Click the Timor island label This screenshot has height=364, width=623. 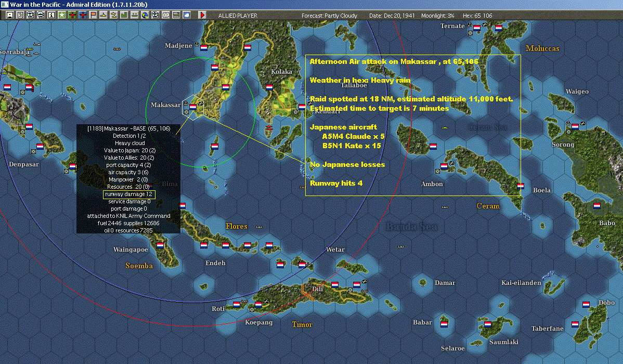(x=302, y=324)
